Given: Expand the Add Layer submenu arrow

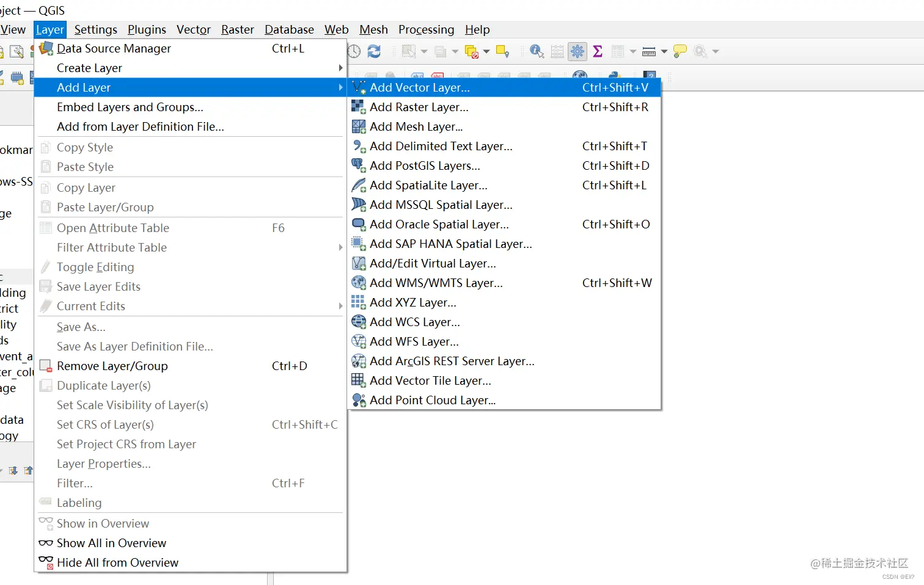Looking at the screenshot, I should [x=340, y=87].
